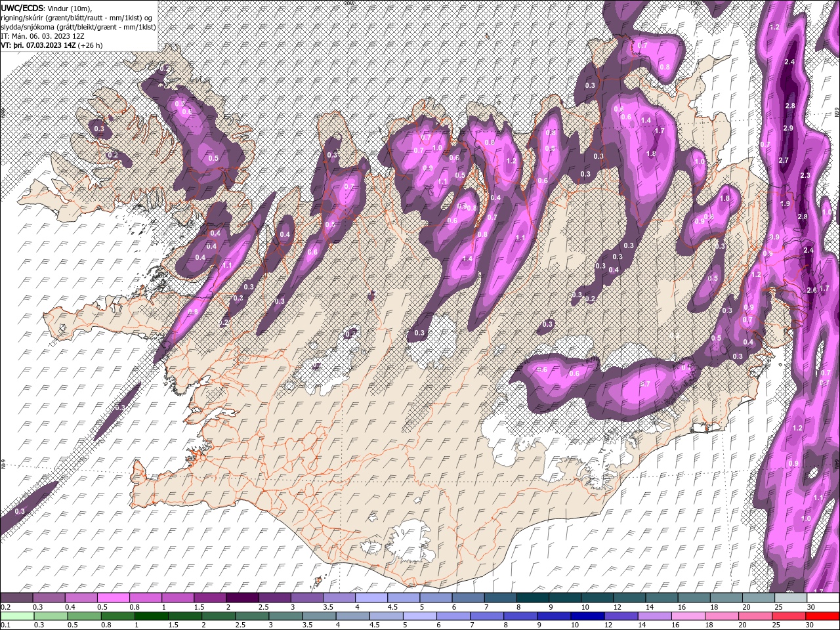Select the 0.3–0.4 mauve snow legend swatch
Screen dimensions: 840x630
point(49,598)
